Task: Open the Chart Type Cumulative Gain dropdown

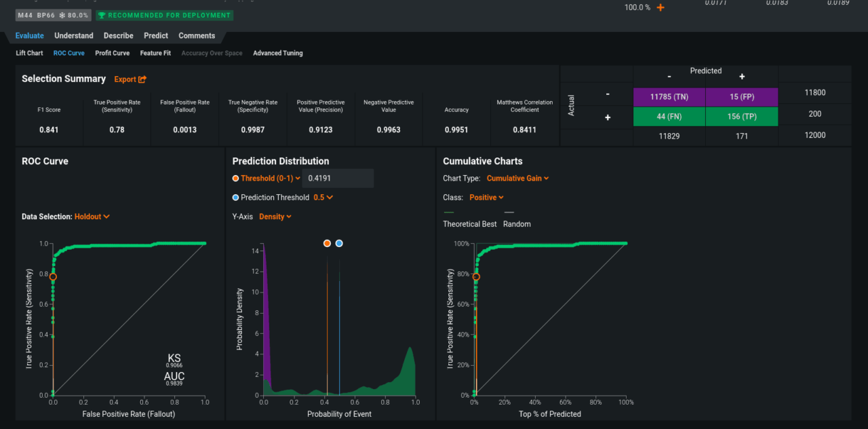Action: [x=518, y=179]
